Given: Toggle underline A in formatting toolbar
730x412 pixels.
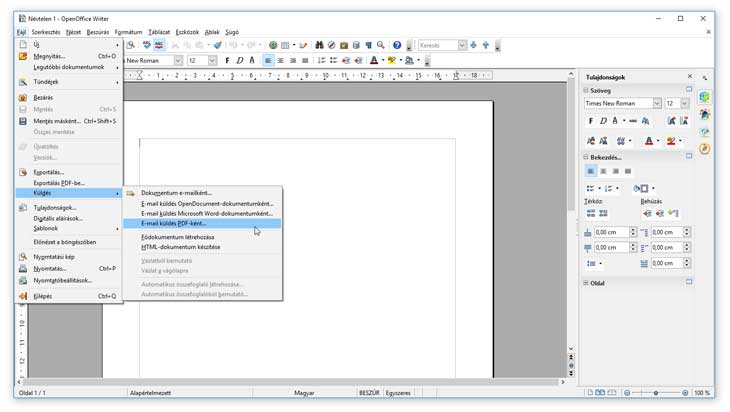Looking at the screenshot, I should [x=252, y=61].
